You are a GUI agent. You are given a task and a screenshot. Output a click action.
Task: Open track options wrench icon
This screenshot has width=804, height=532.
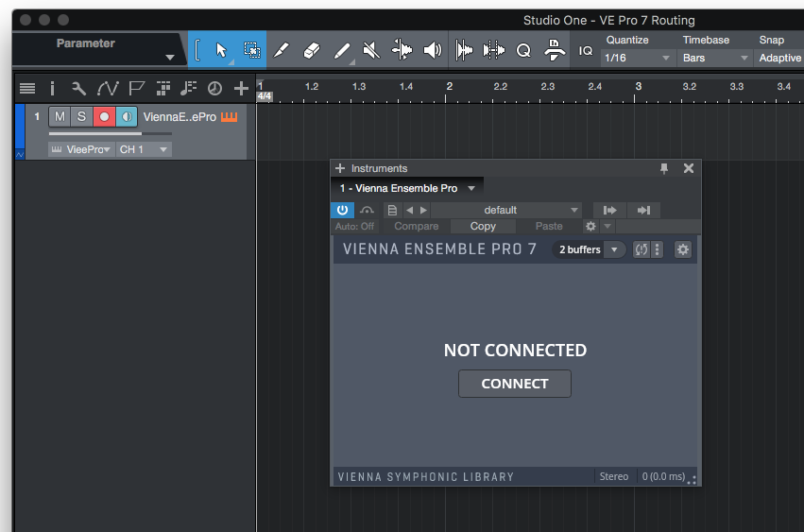[x=78, y=89]
